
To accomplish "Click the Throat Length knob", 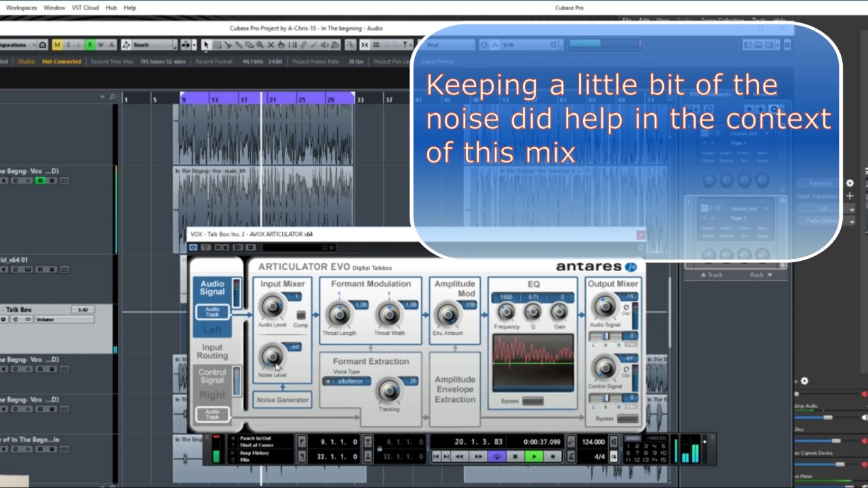I will 339,314.
